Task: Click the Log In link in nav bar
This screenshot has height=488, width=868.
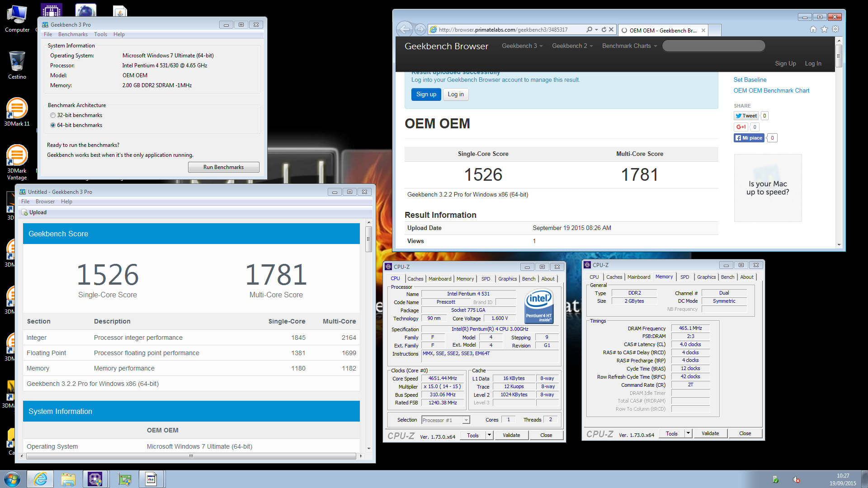Action: pyautogui.click(x=813, y=64)
